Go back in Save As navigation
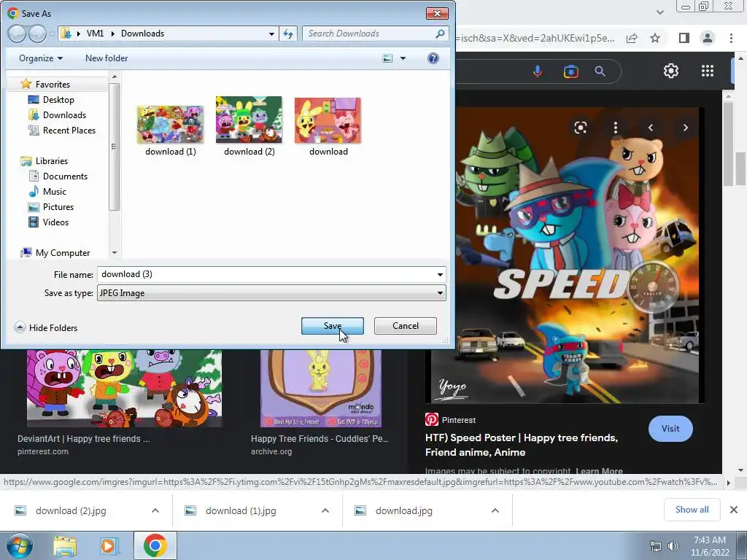747x560 pixels. point(18,34)
